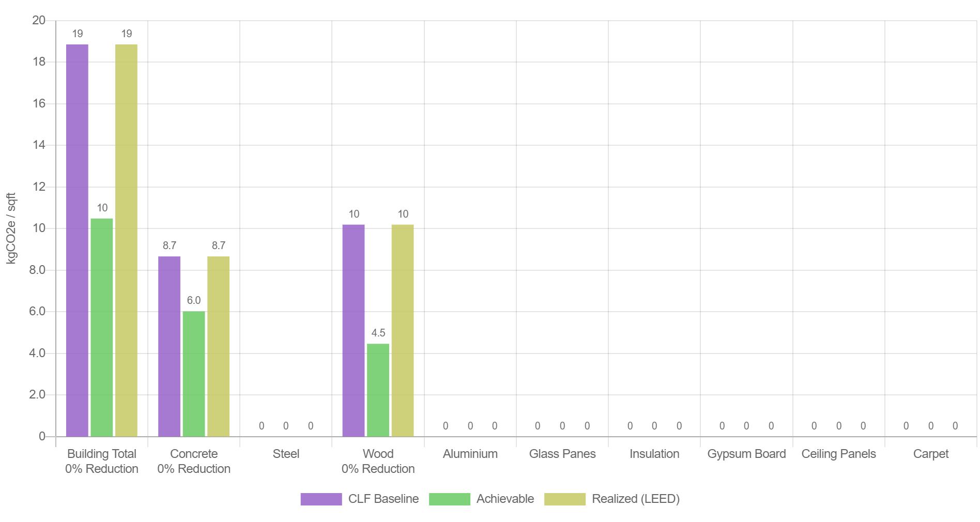Toggle the CLF Baseline legend swatch

point(321,499)
